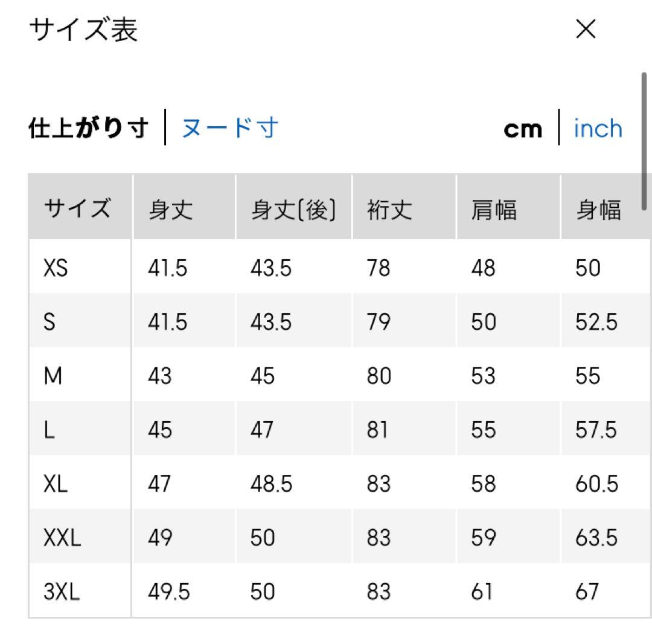
Task: Select the XS size row label
Action: point(56,268)
